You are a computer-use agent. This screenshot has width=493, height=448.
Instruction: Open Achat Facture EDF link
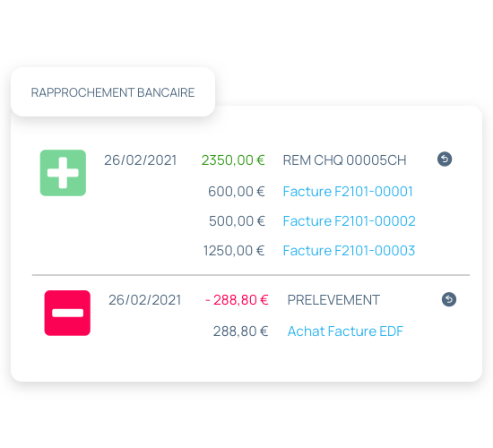click(345, 331)
